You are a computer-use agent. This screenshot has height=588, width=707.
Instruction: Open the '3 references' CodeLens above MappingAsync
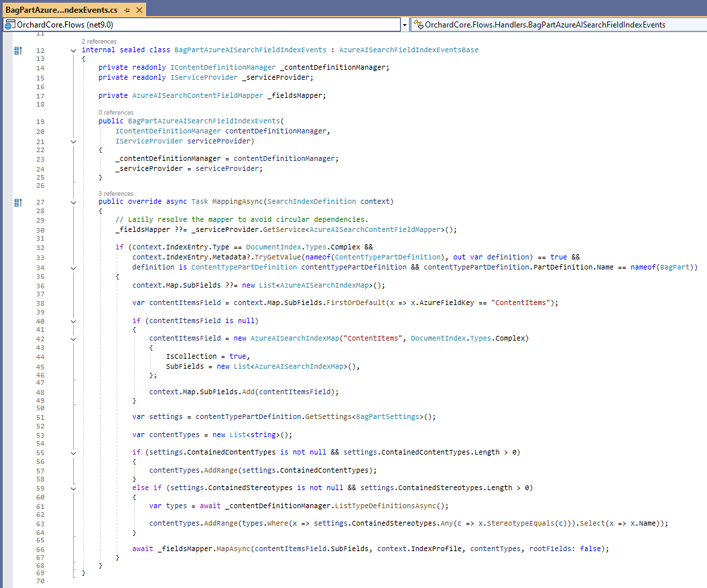116,194
